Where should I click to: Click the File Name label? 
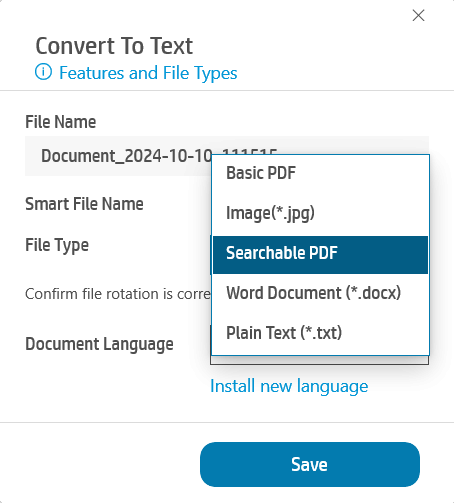pyautogui.click(x=61, y=122)
